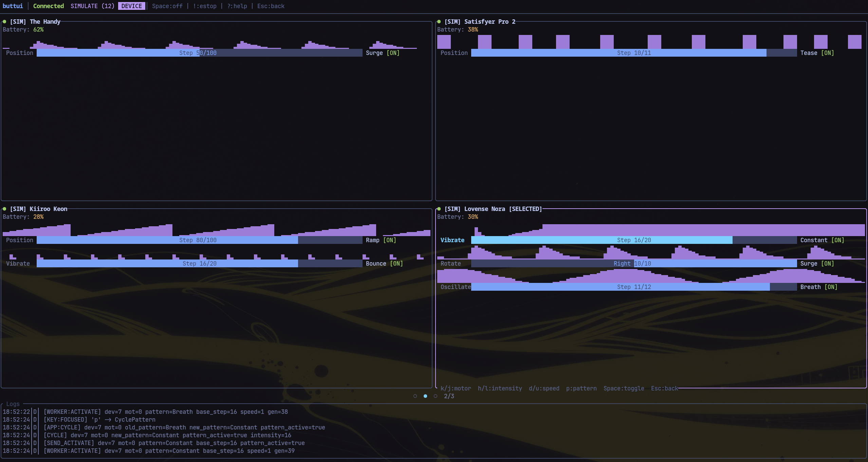This screenshot has width=868, height=462.
Task: Click Satisfyer Pro 2 green status dot
Action: coord(439,22)
